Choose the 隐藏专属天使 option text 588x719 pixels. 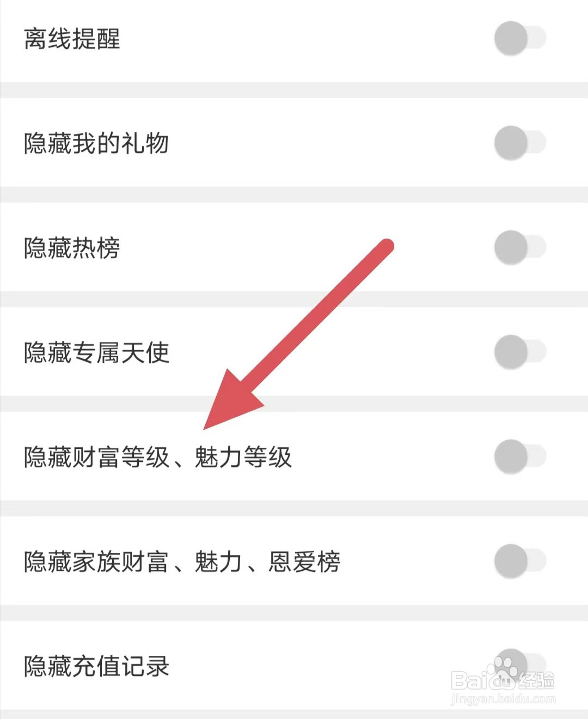click(x=96, y=352)
